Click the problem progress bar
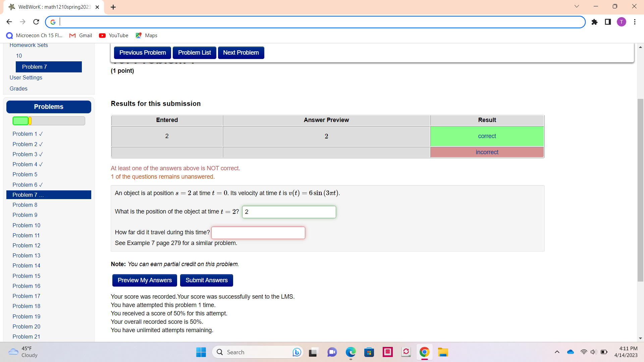 (x=49, y=121)
